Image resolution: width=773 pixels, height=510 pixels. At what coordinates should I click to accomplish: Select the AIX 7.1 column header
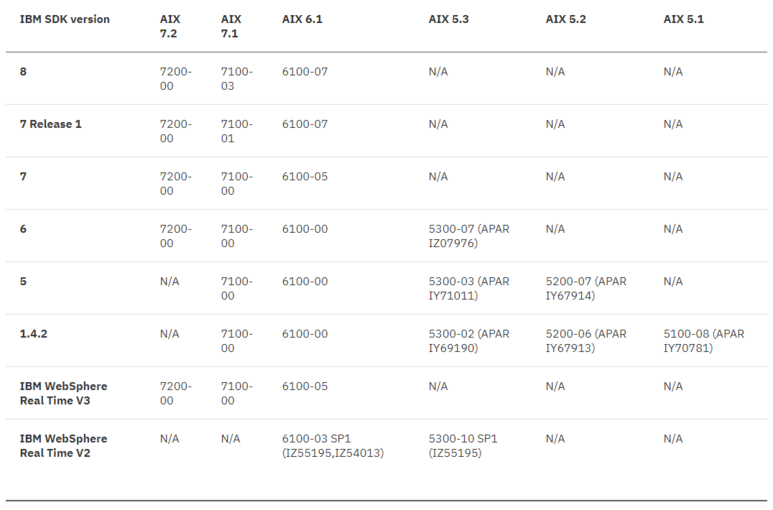tap(231, 26)
